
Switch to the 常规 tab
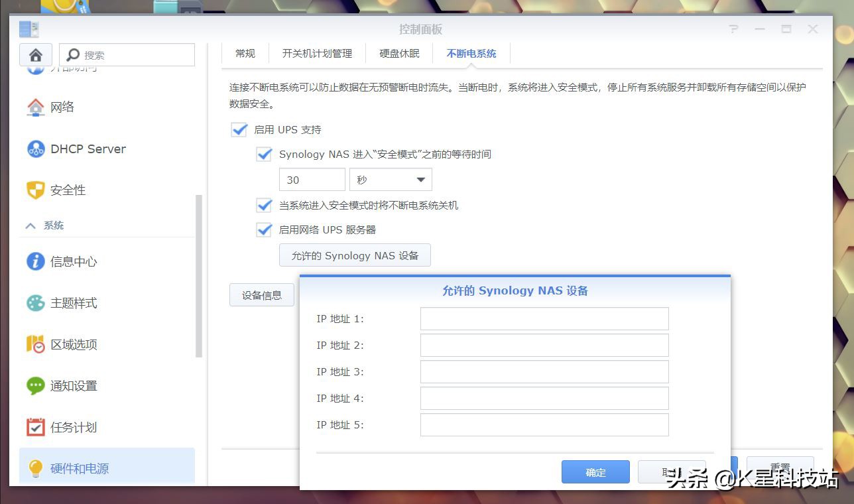(x=245, y=54)
